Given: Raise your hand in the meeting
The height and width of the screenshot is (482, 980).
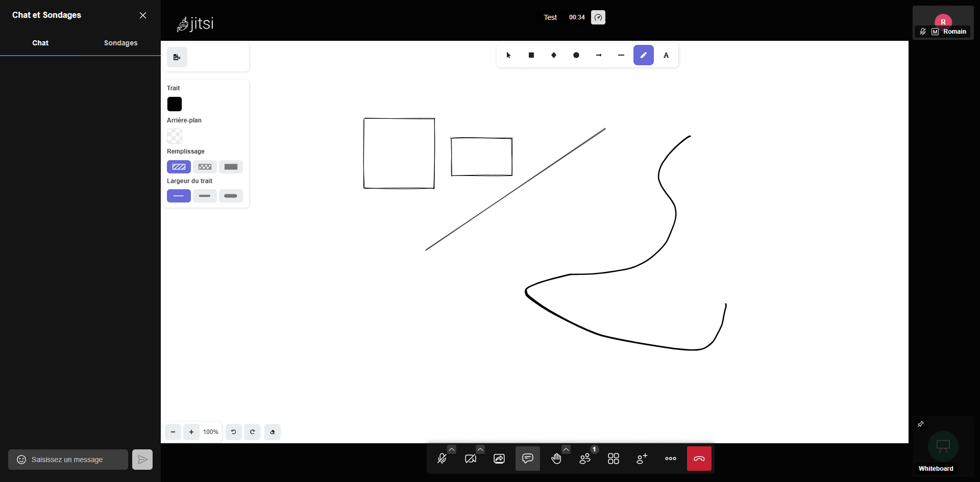Looking at the screenshot, I should tap(556, 459).
